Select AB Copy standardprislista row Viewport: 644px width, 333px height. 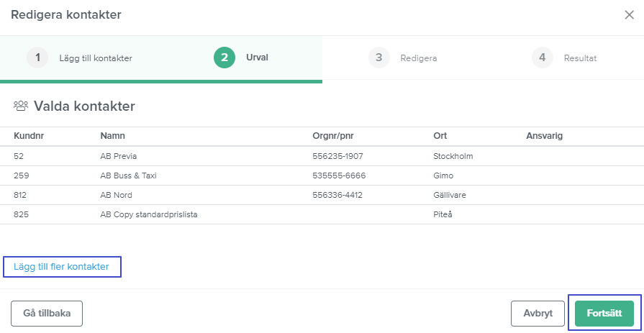click(149, 214)
